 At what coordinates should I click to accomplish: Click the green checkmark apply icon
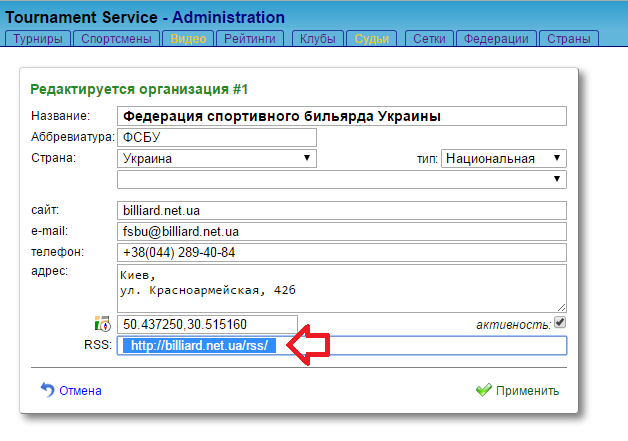coord(484,390)
